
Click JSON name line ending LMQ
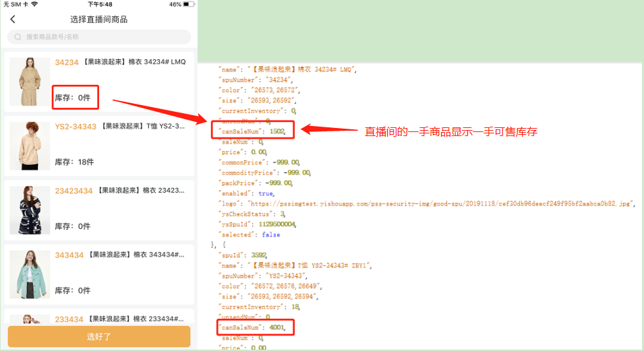click(287, 69)
